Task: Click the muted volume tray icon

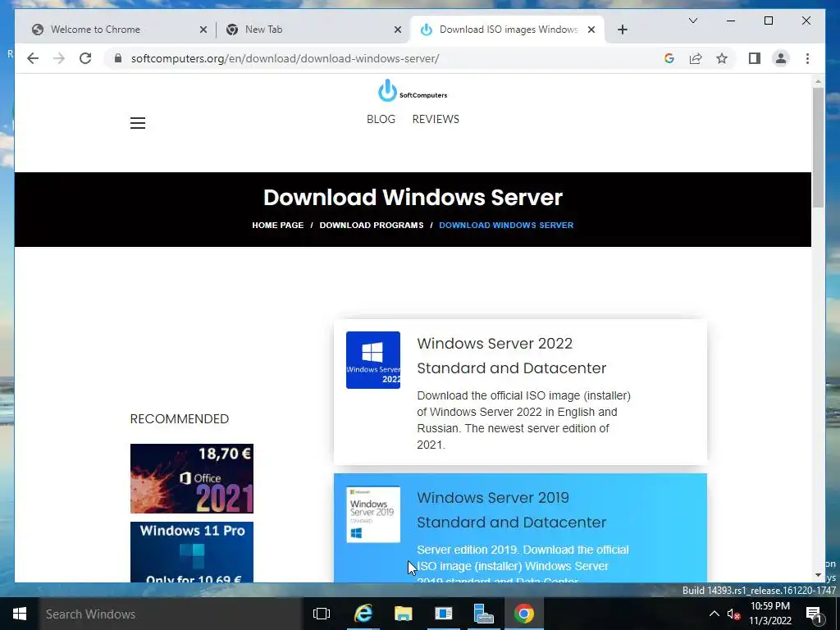Action: tap(733, 614)
